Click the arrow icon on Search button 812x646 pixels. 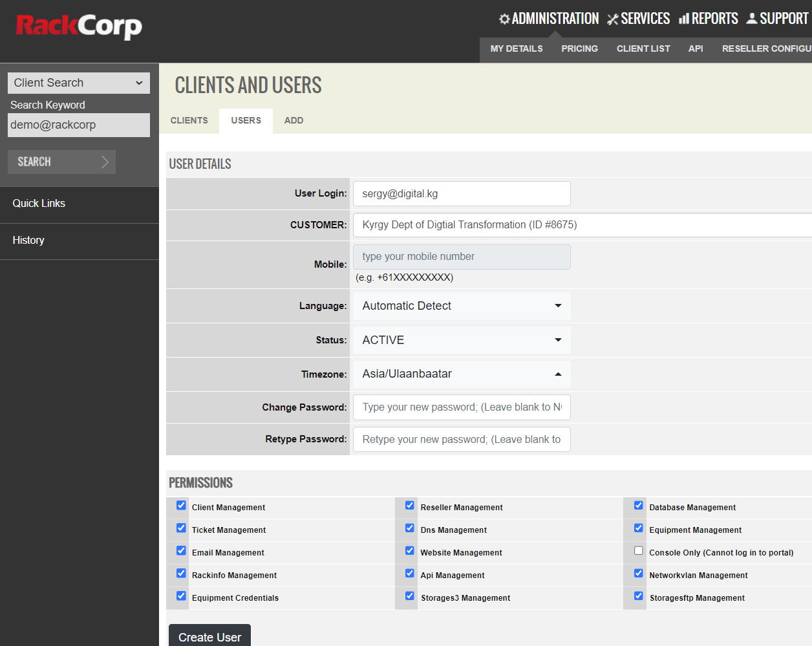pyautogui.click(x=105, y=162)
